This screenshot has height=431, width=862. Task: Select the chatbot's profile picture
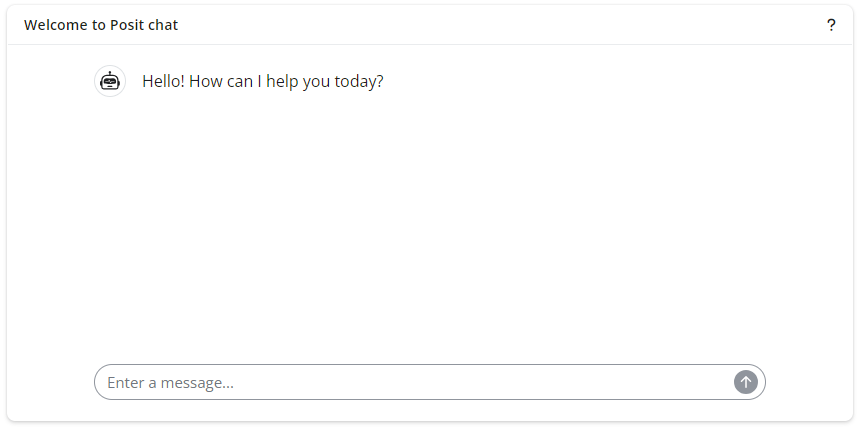pos(110,81)
